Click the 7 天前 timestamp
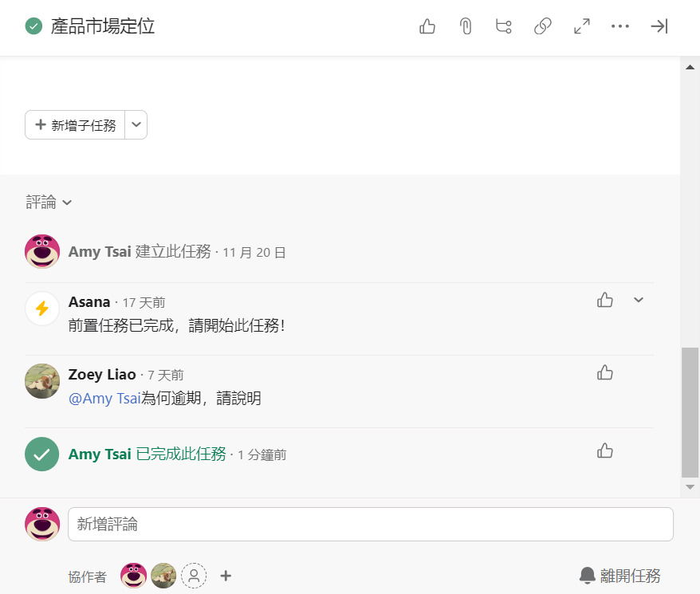The image size is (700, 594). [x=166, y=376]
